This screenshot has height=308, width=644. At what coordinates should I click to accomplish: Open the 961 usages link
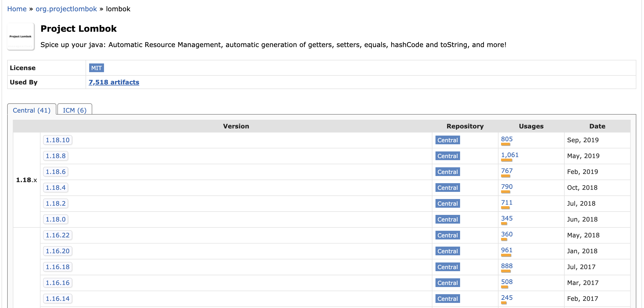coord(506,250)
